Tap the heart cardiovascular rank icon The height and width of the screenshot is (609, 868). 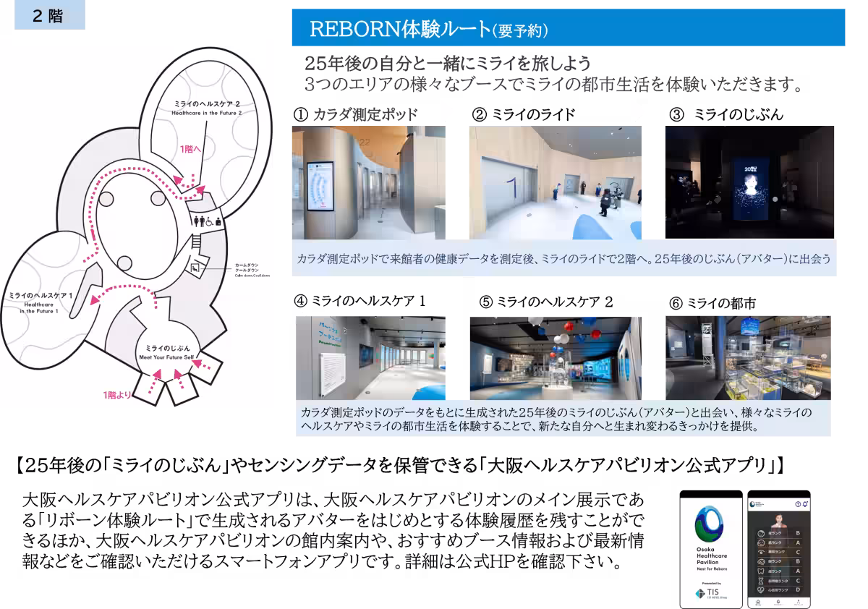tap(761, 590)
